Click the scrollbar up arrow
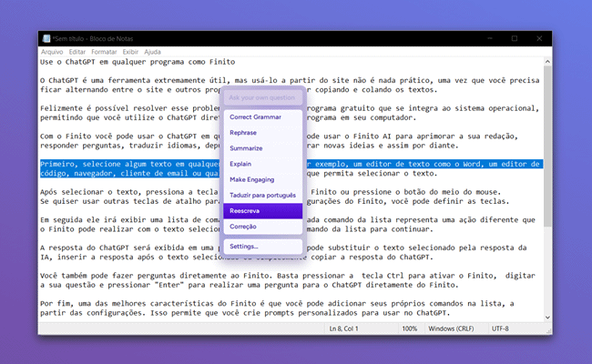This screenshot has width=592, height=364. (546, 62)
